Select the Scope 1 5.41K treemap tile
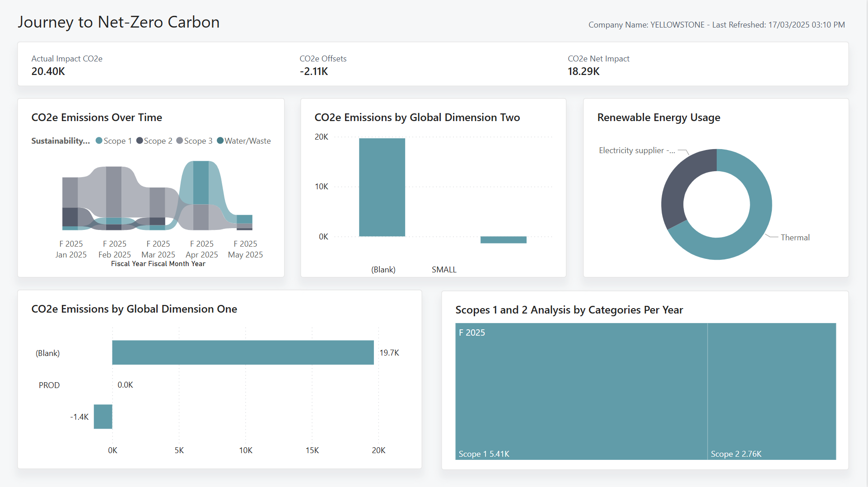Image resolution: width=868 pixels, height=487 pixels. pos(581,391)
